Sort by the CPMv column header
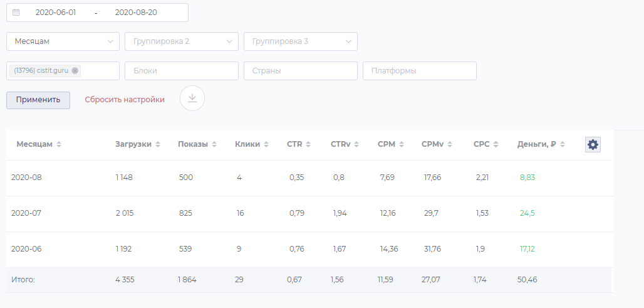This screenshot has width=644, height=308. (x=437, y=144)
